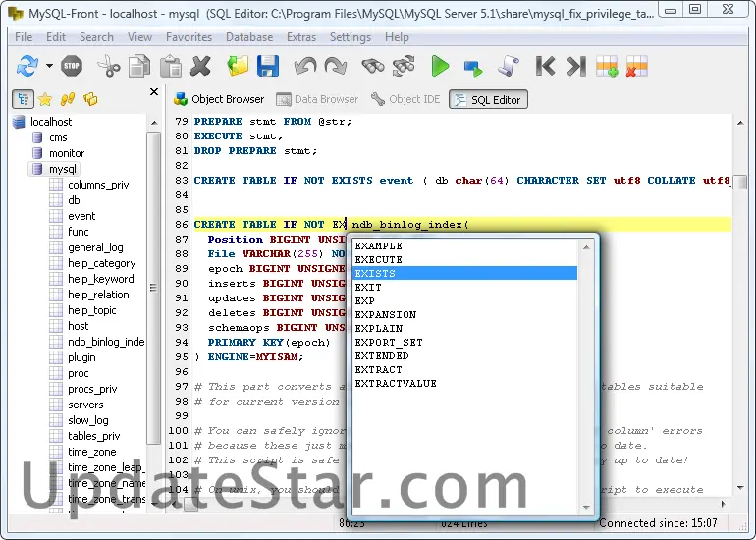Toggle the chain link sidebar icon

point(68,99)
